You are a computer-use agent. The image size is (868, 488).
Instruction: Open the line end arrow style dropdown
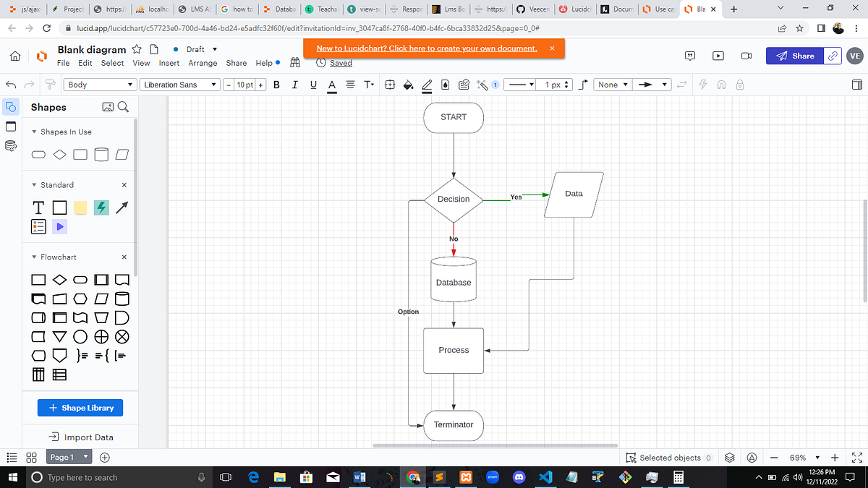click(x=652, y=85)
